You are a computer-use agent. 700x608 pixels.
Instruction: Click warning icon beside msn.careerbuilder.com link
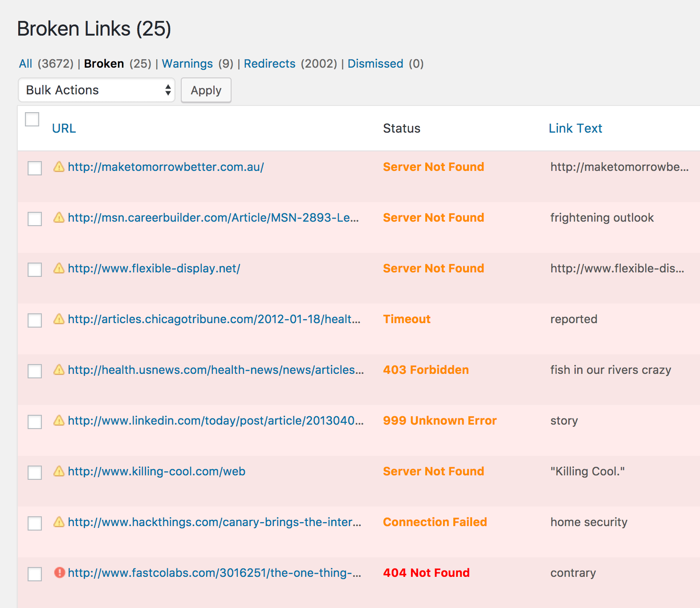pos(59,217)
